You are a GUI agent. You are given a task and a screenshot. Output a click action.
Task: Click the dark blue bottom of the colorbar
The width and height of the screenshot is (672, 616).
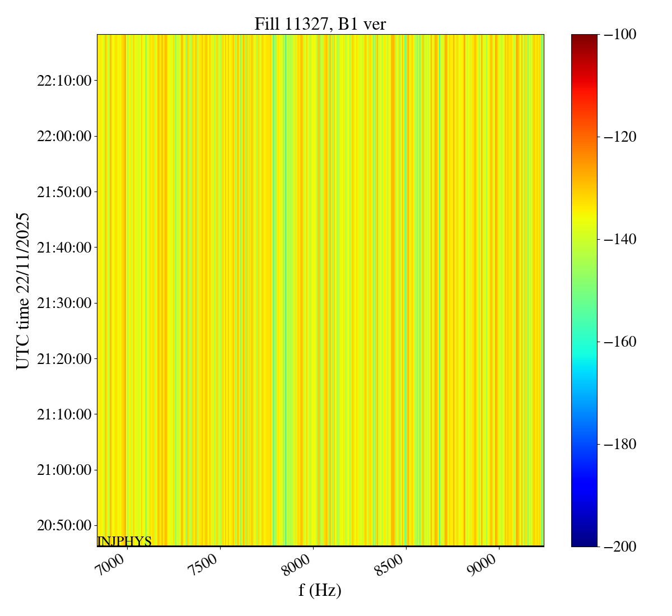pos(584,542)
